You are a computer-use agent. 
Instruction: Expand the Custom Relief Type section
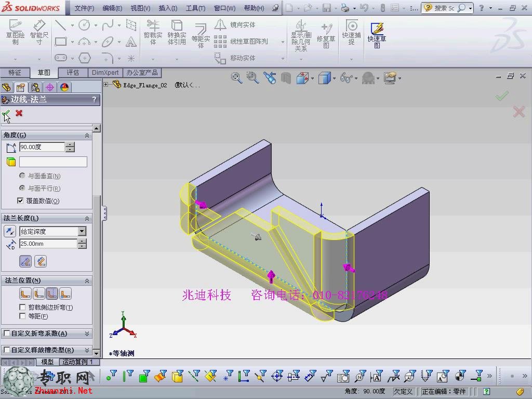[x=87, y=350]
